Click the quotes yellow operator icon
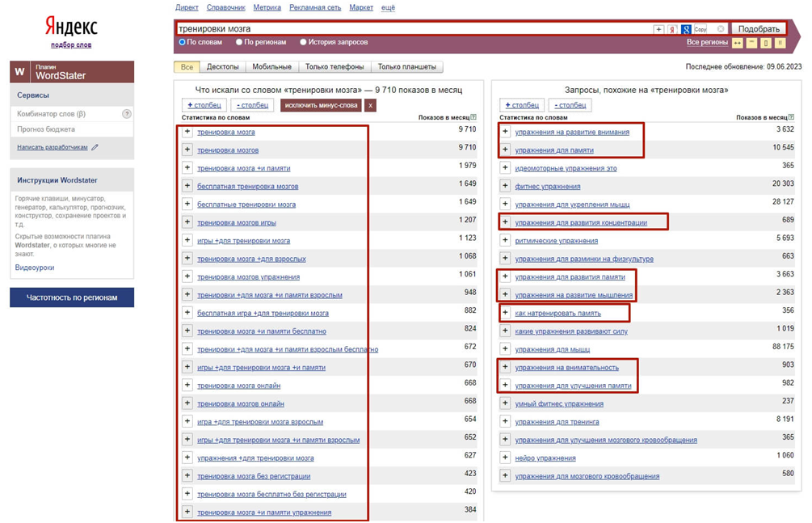This screenshot has height=523, width=812. (751, 43)
